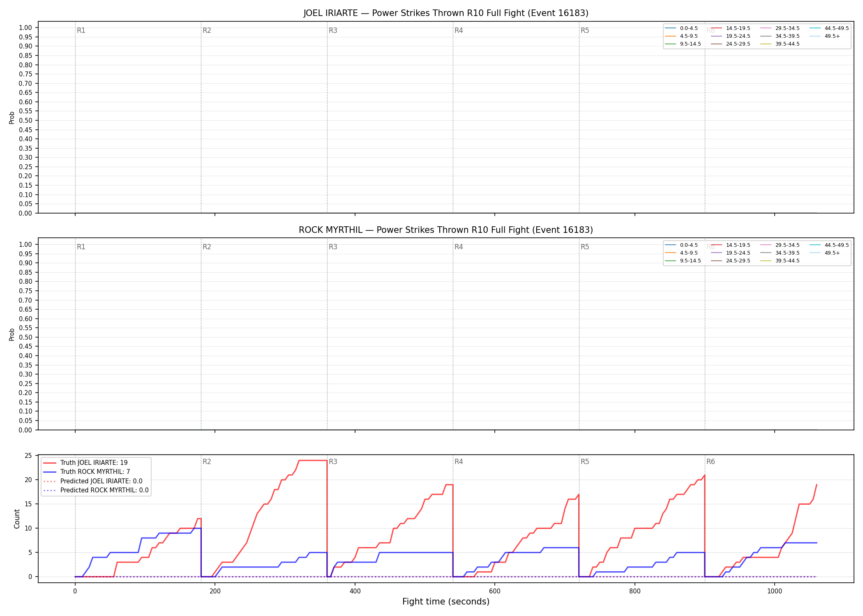Viewport: 863px width, 616px height.
Task: Click the R4 round marker in ROCK MYRTHIL chart
Action: pyautogui.click(x=459, y=247)
